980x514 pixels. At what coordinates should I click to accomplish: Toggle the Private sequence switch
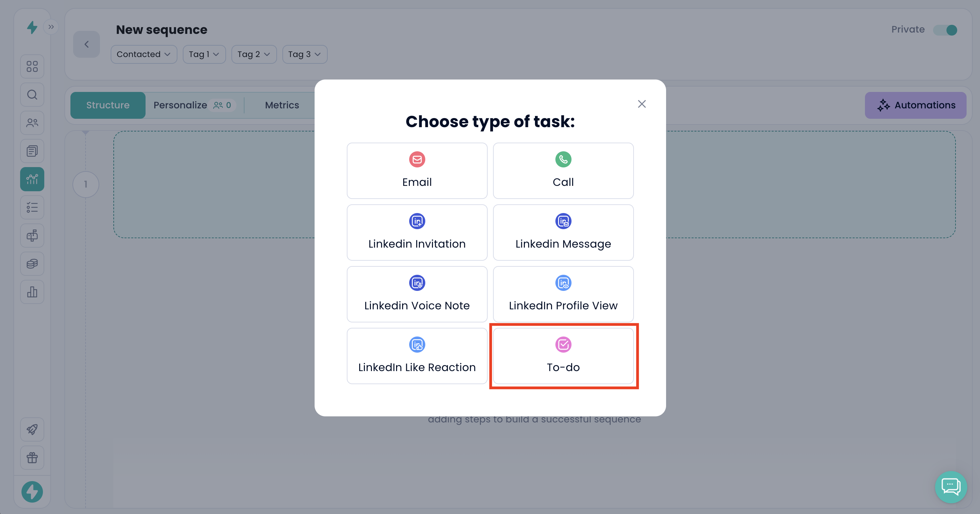(945, 30)
